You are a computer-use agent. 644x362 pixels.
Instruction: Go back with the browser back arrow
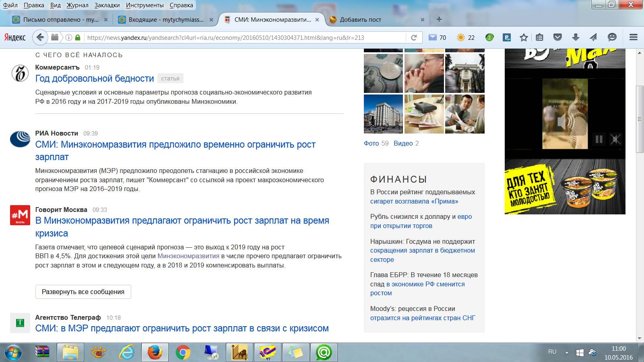(x=40, y=37)
